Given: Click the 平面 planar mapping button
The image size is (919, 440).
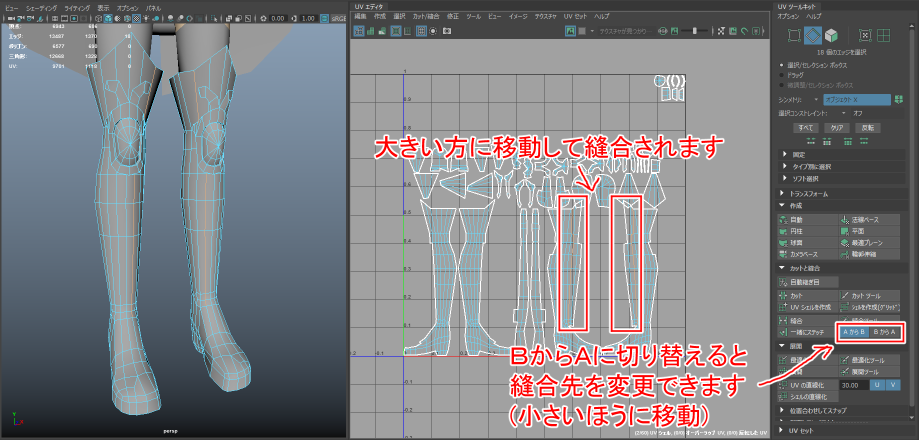Looking at the screenshot, I should [x=869, y=231].
